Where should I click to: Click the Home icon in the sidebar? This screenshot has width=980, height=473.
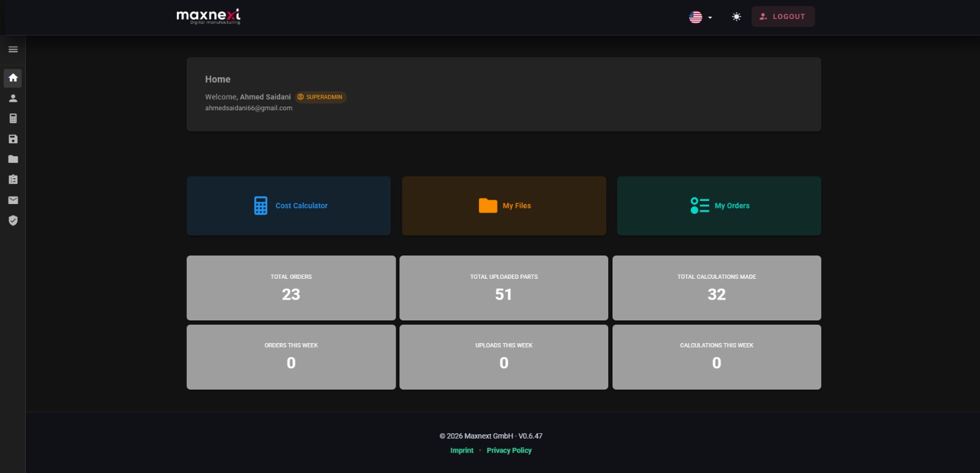pos(13,78)
